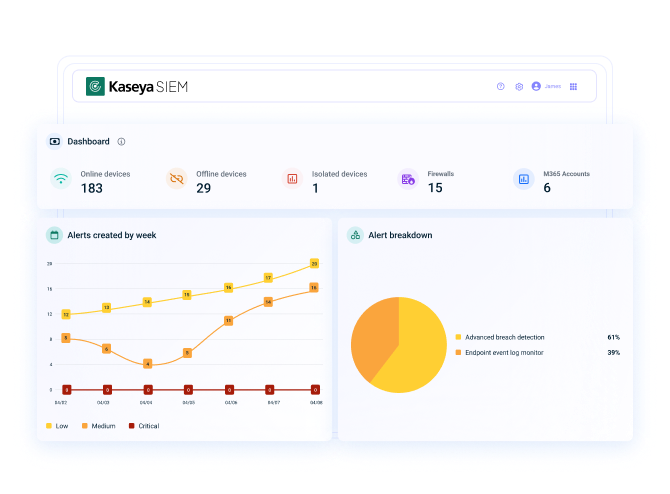
Task: Click the Alert breakdown icon
Action: point(355,235)
